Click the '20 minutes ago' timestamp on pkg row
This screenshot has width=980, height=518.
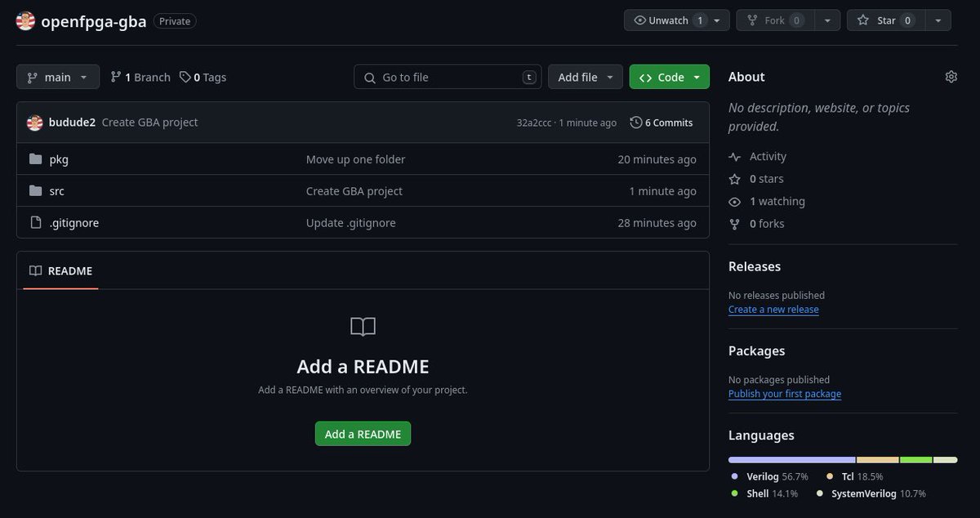click(x=657, y=159)
